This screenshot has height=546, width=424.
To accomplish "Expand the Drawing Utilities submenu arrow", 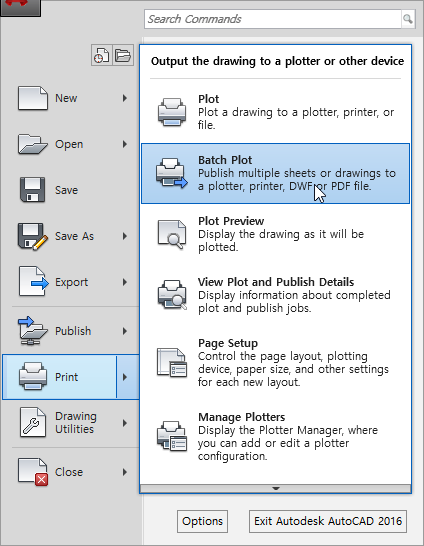I will click(125, 423).
